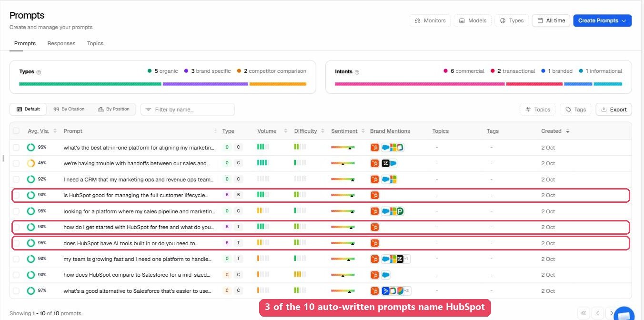Export the prompts list

click(x=614, y=110)
